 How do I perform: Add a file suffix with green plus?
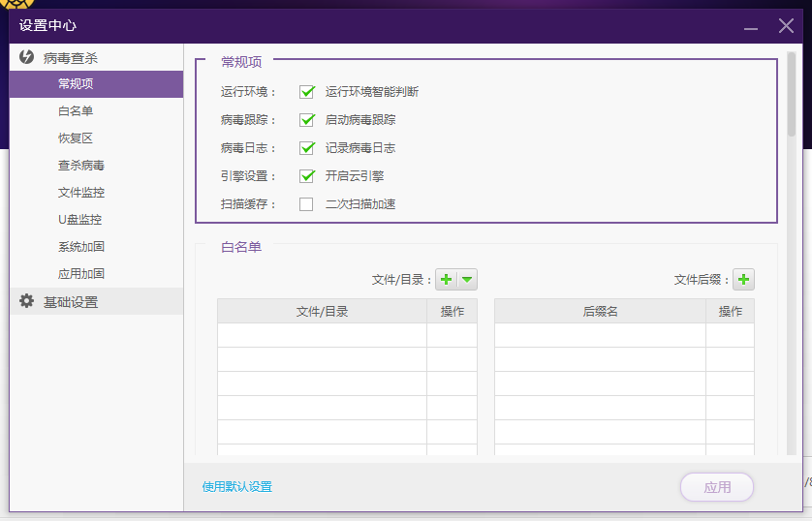point(743,280)
